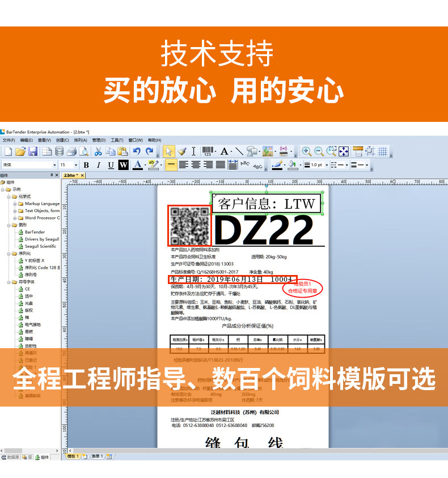Screen dimensions: 448x478
Task: Undo the last action
Action: 137,151
